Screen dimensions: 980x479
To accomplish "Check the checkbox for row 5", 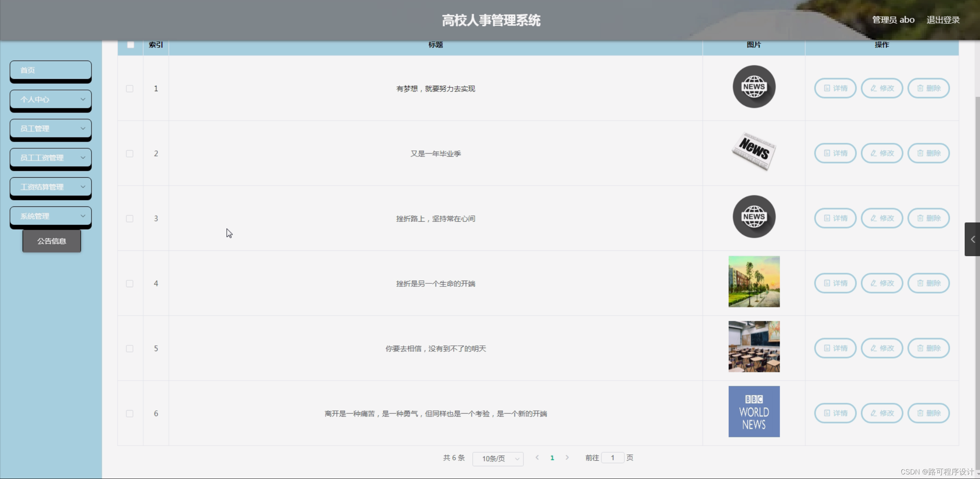I will click(130, 348).
